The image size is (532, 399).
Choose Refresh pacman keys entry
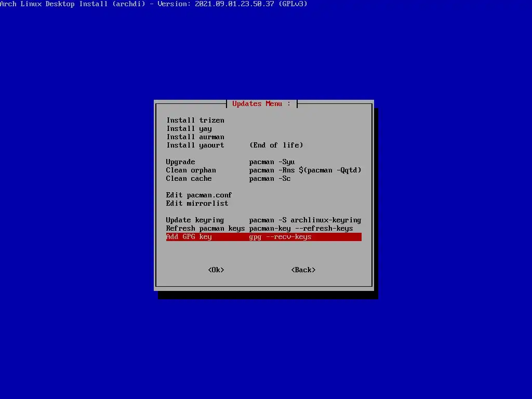(x=205, y=229)
